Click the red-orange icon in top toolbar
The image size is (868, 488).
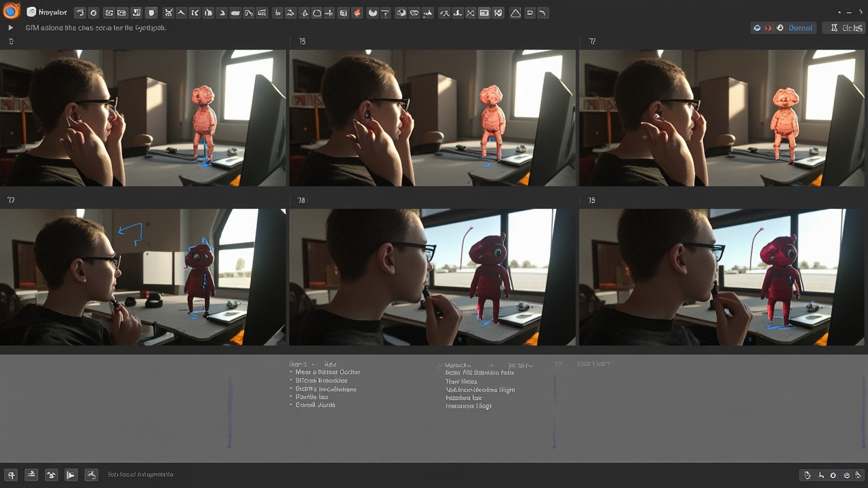[357, 13]
